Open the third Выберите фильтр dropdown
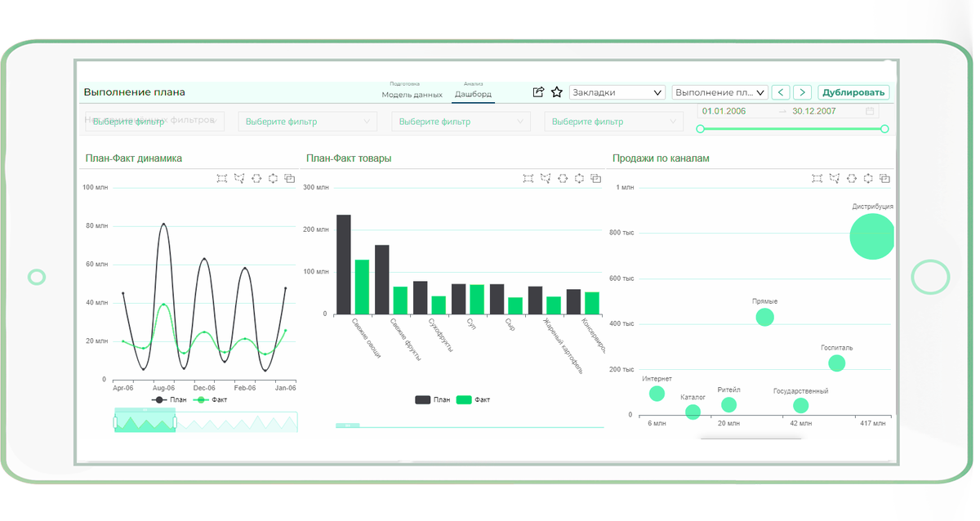The image size is (980, 521). click(x=461, y=122)
